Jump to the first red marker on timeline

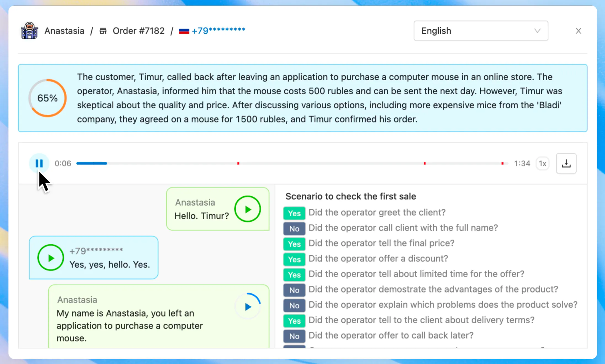click(x=238, y=163)
